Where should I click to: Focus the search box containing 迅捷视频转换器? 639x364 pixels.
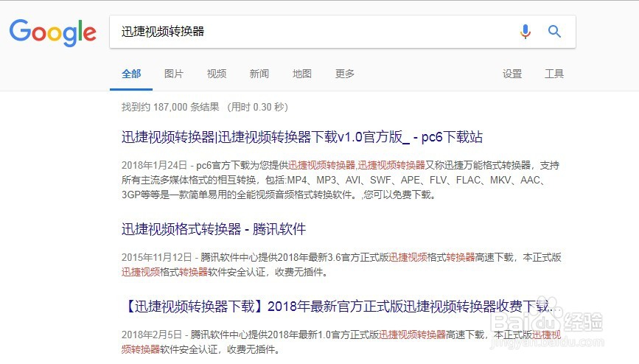(342, 32)
